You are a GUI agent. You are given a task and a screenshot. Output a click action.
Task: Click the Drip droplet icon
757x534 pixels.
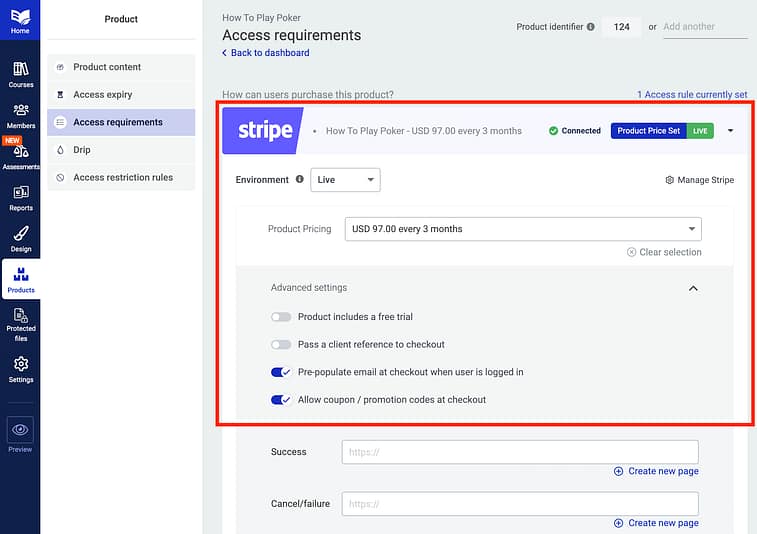[x=60, y=150]
